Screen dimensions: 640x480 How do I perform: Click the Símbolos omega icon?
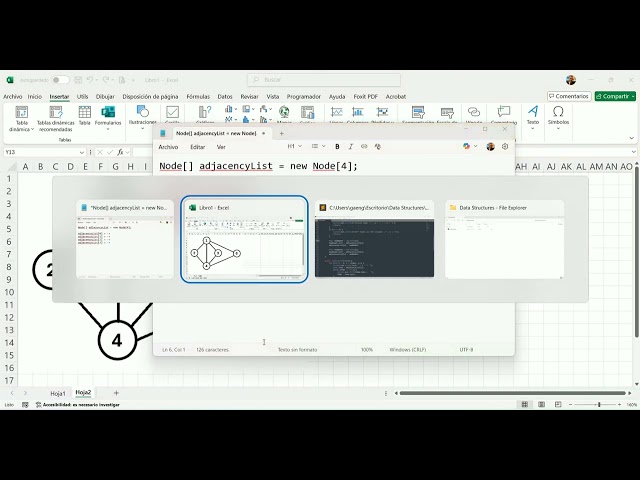tap(558, 116)
